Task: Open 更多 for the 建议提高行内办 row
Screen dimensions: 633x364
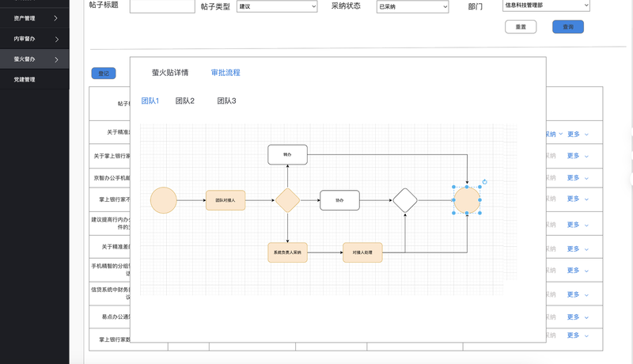Action: pyautogui.click(x=578, y=225)
